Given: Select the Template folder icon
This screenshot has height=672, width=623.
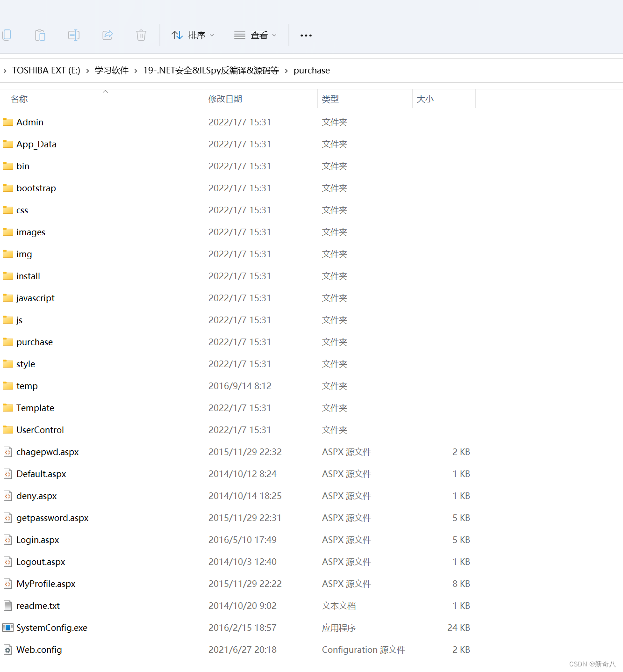Looking at the screenshot, I should click(x=8, y=408).
